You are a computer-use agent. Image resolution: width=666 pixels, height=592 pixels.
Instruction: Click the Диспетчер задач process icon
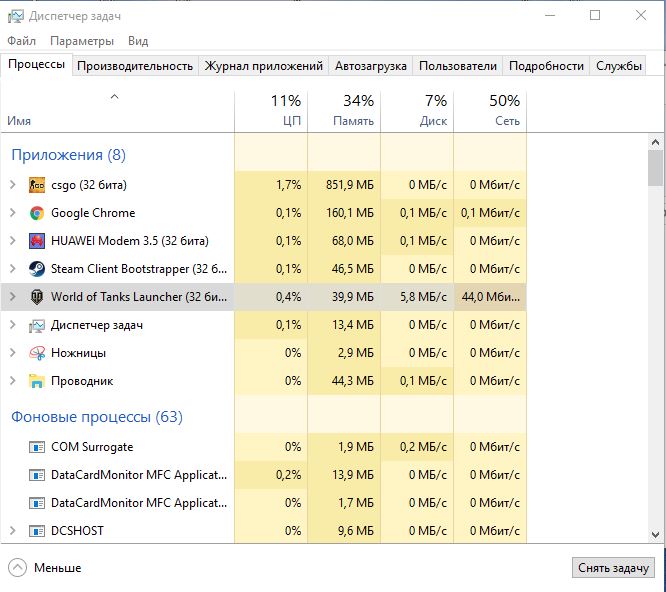point(37,325)
